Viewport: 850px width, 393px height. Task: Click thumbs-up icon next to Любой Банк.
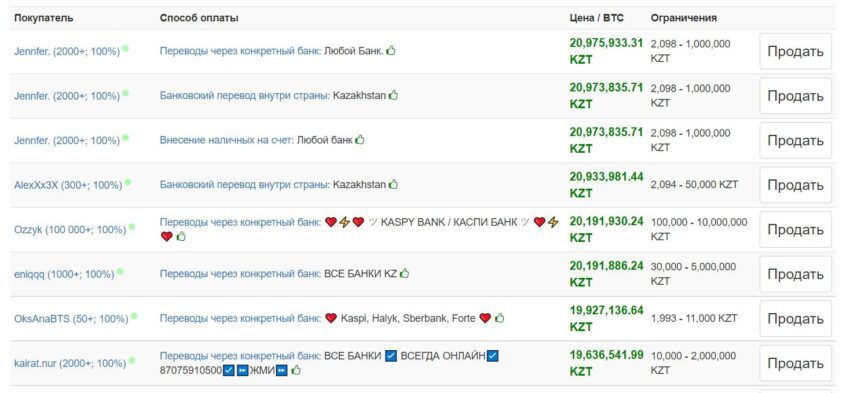(x=391, y=51)
